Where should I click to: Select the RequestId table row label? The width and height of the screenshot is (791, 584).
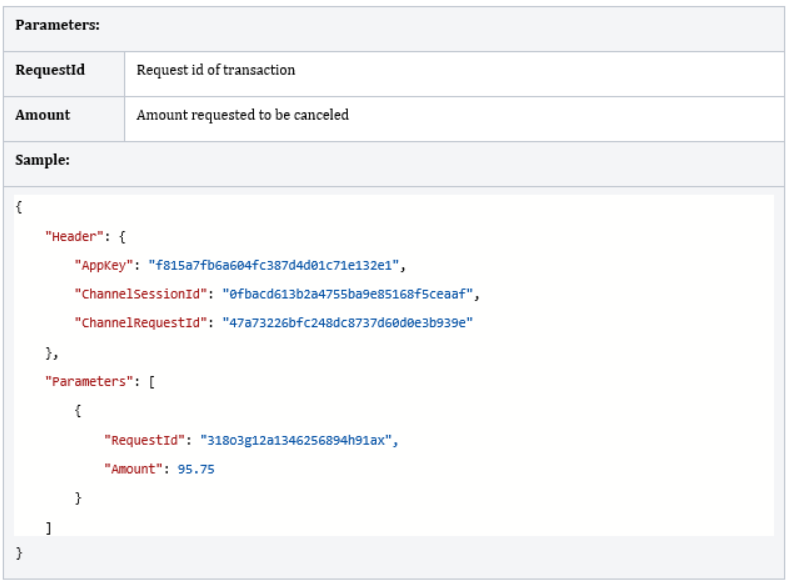[x=50, y=70]
